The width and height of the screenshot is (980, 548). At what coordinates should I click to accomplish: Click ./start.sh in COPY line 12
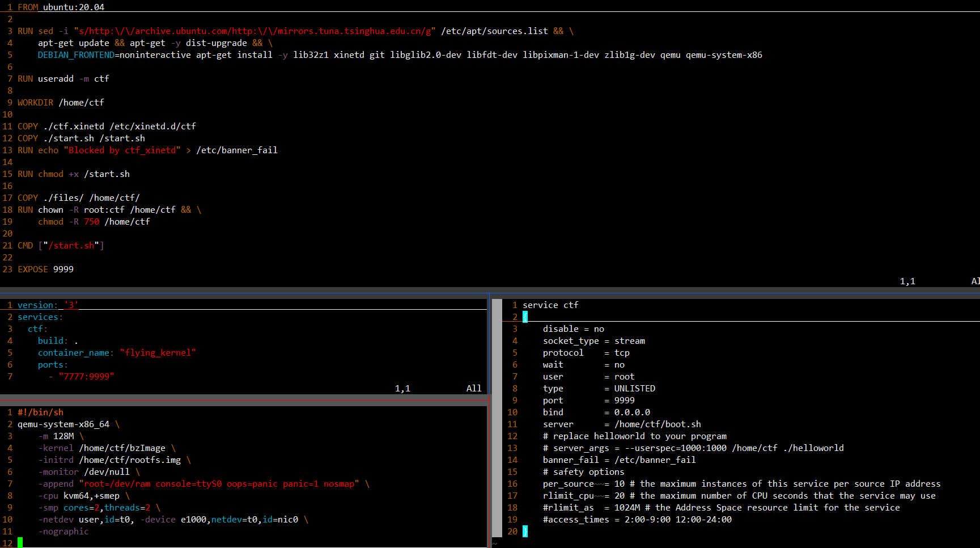(x=69, y=138)
